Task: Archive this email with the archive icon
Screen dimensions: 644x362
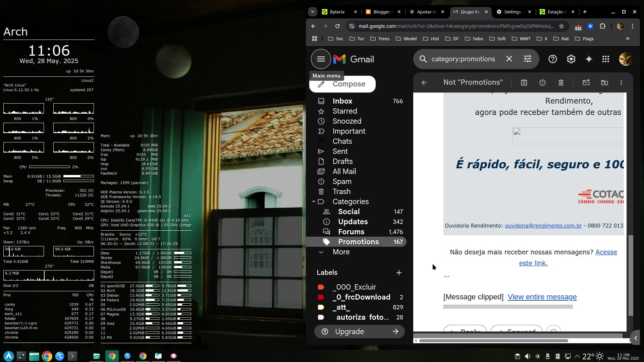Action: click(x=524, y=83)
